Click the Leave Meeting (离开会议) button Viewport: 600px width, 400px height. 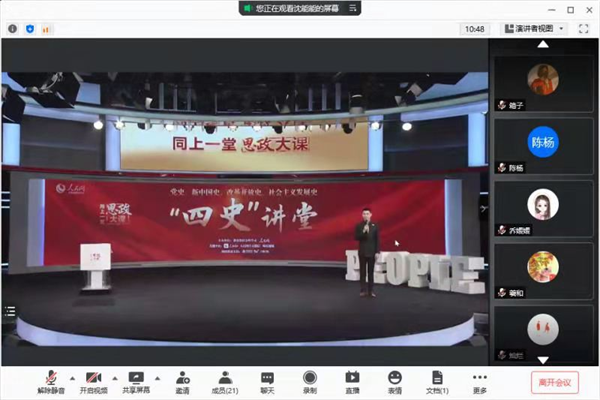tap(554, 381)
